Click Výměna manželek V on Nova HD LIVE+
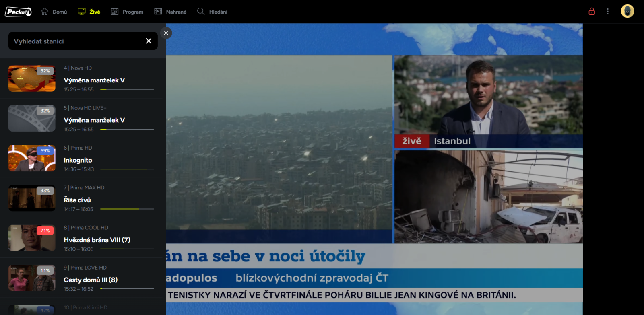The height and width of the screenshot is (315, 644). tap(94, 120)
